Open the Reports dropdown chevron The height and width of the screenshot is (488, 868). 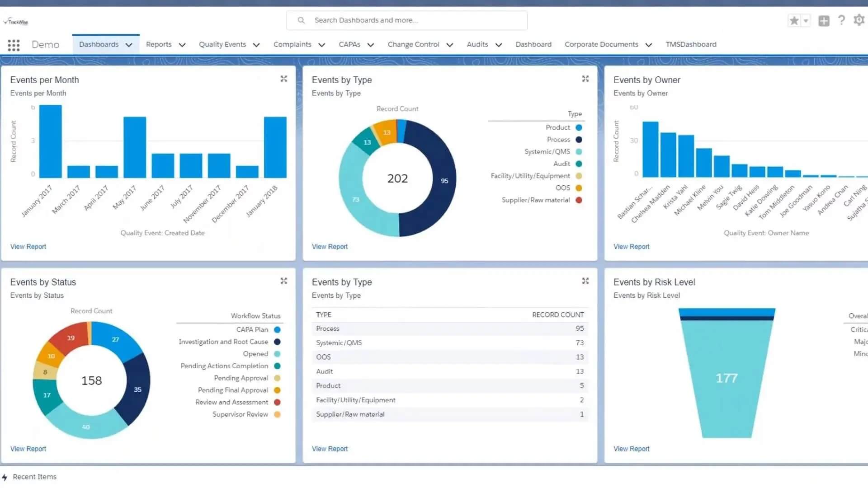coord(182,45)
